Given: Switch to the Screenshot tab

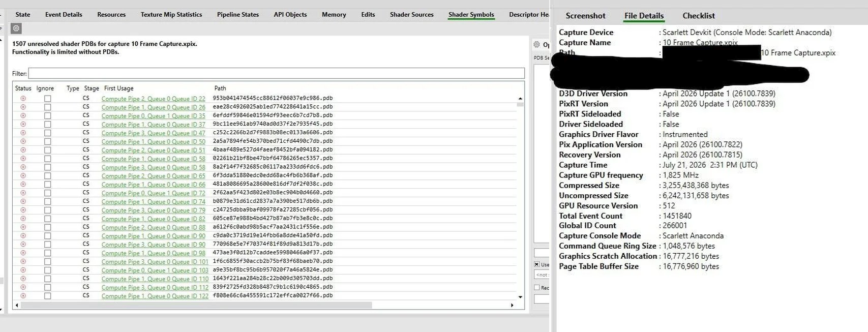Looking at the screenshot, I should [586, 16].
